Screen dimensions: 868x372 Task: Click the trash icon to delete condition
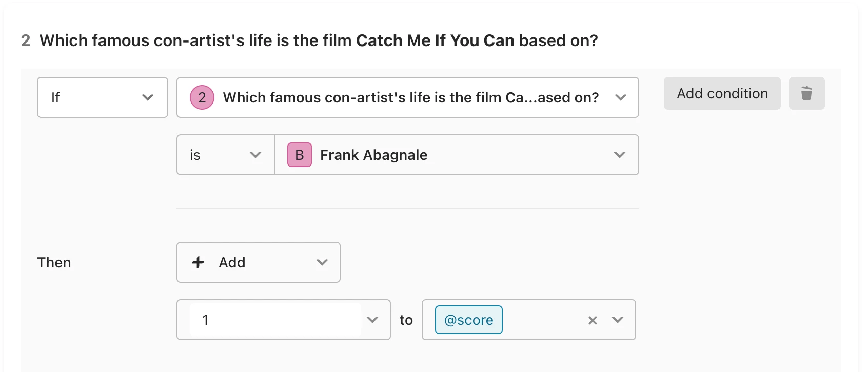[x=806, y=93]
